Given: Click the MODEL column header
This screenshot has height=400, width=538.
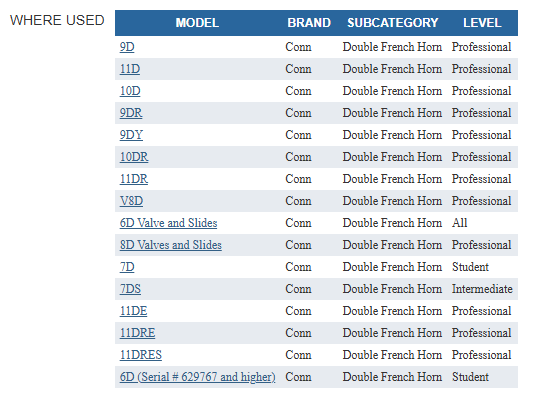Looking at the screenshot, I should (x=197, y=23).
